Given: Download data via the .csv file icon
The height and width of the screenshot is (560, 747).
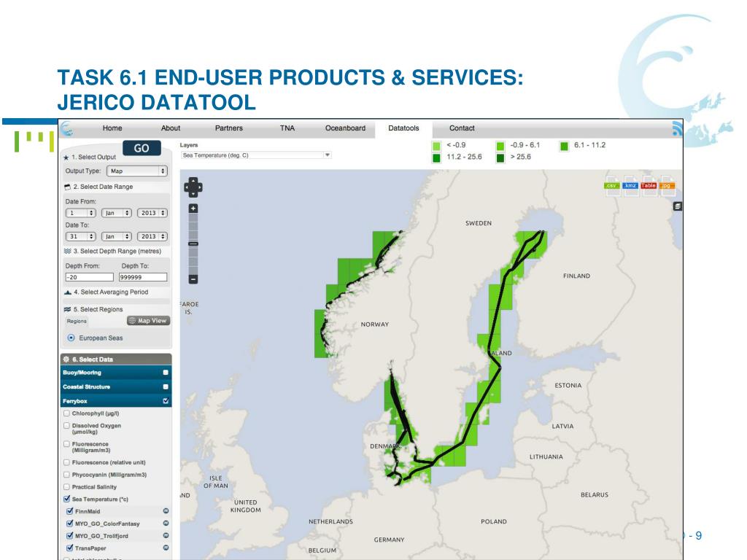Looking at the screenshot, I should coord(612,185).
